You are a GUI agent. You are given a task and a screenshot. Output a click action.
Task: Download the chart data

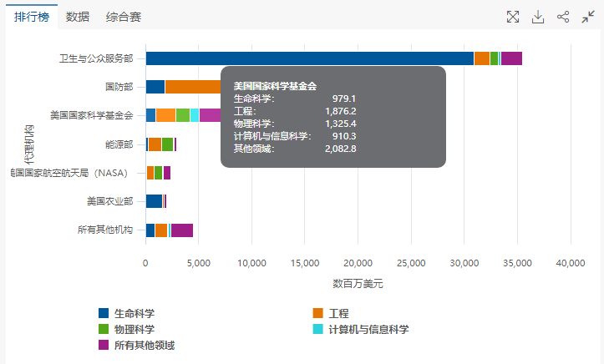tap(538, 17)
